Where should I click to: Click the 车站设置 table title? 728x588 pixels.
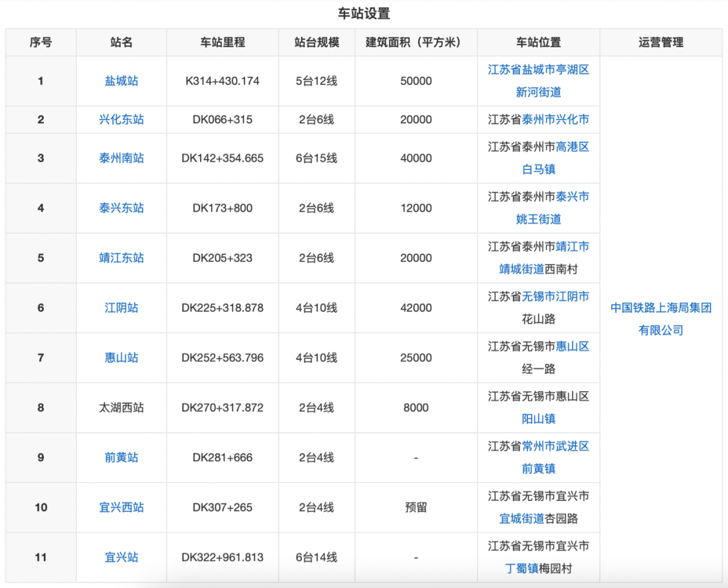[364, 13]
